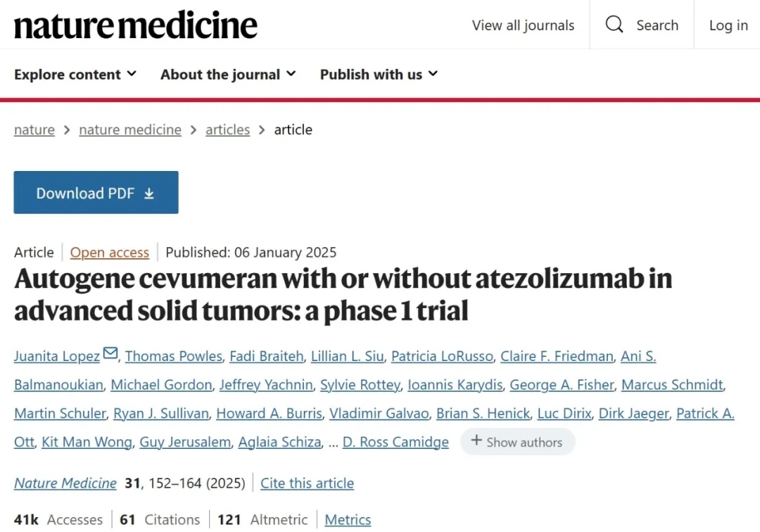Open View all journals
The width and height of the screenshot is (760, 532).
pos(523,25)
